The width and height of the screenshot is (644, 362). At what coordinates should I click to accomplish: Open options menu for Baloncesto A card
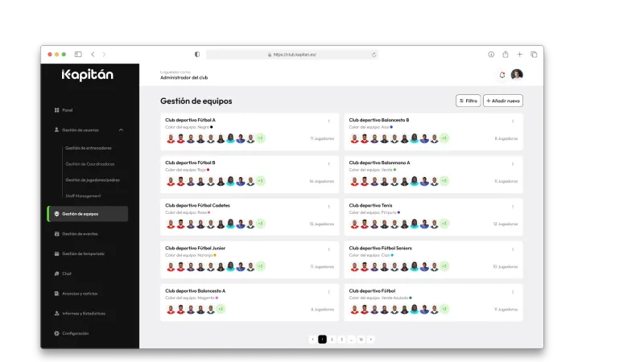[328, 292]
